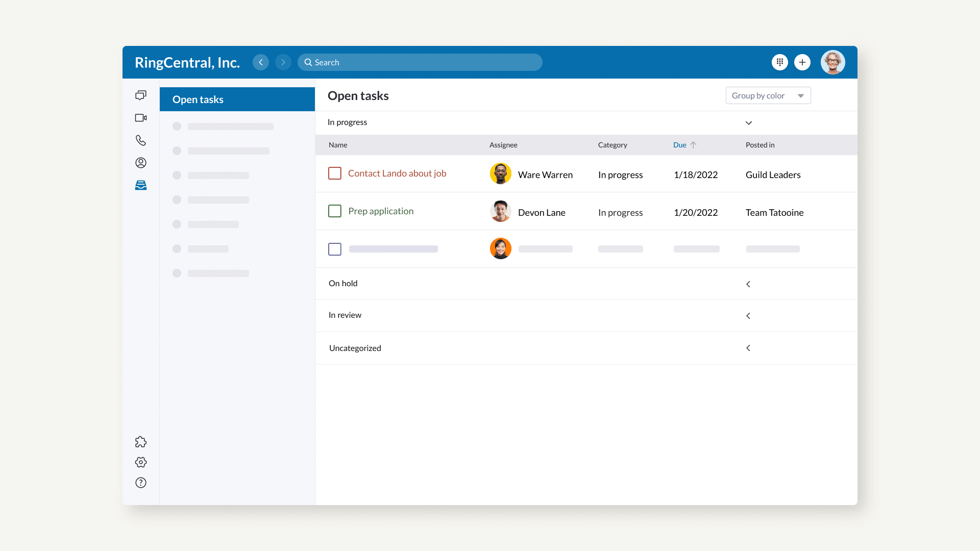The image size is (980, 551).
Task: Select the 'Open tasks' item in the left panel
Action: [x=237, y=99]
